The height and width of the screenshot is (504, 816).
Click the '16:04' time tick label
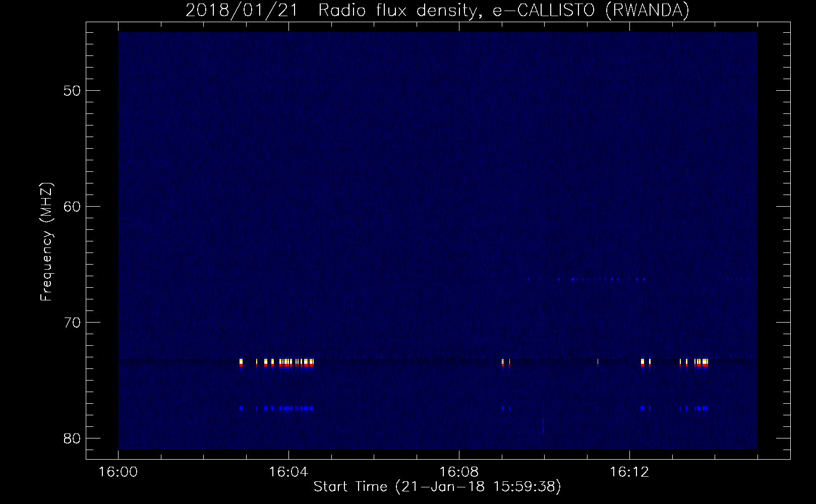click(288, 473)
